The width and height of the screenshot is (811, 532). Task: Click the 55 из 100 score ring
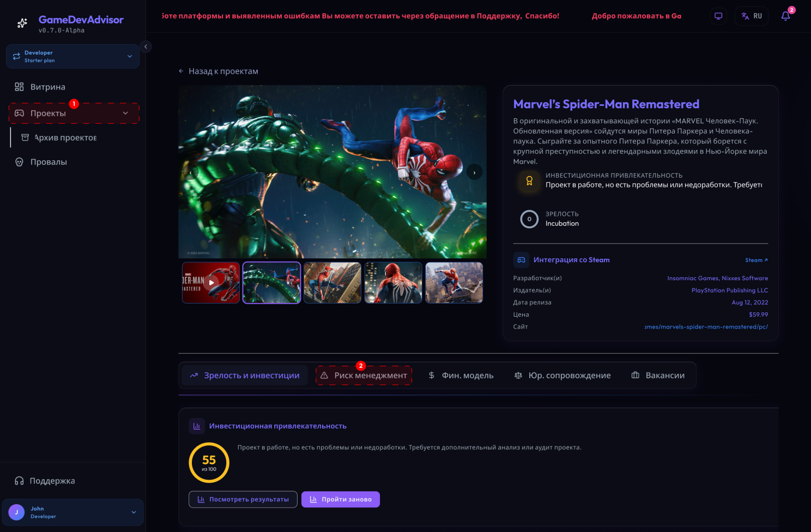click(x=209, y=463)
